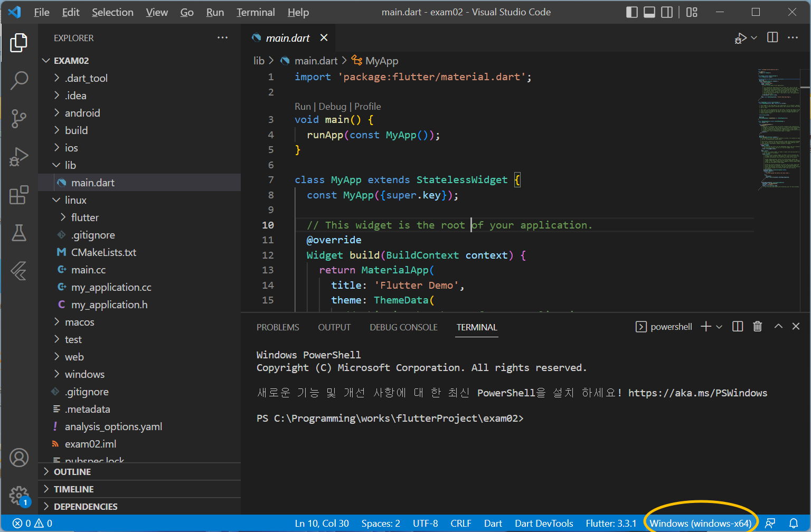Click errors and warnings status indicator

coord(32,524)
